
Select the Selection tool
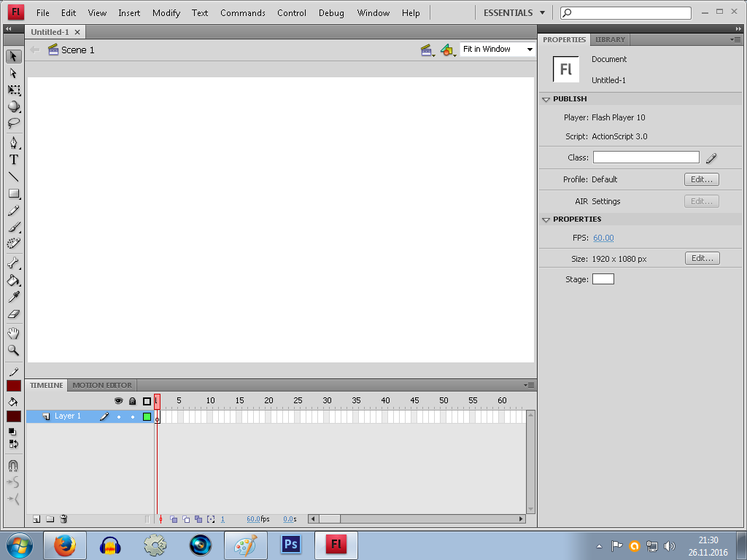[13, 56]
